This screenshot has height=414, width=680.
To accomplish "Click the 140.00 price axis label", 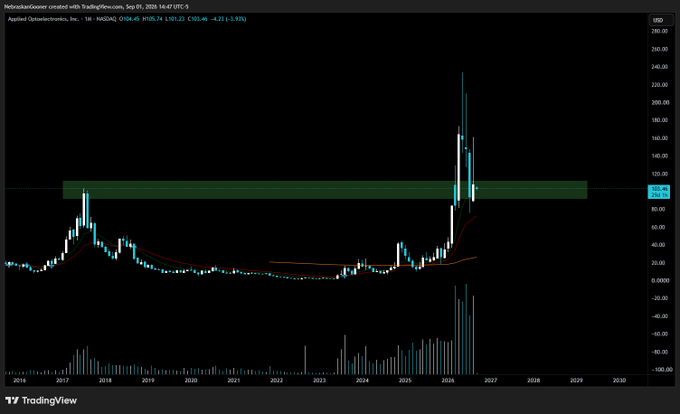I will point(659,156).
